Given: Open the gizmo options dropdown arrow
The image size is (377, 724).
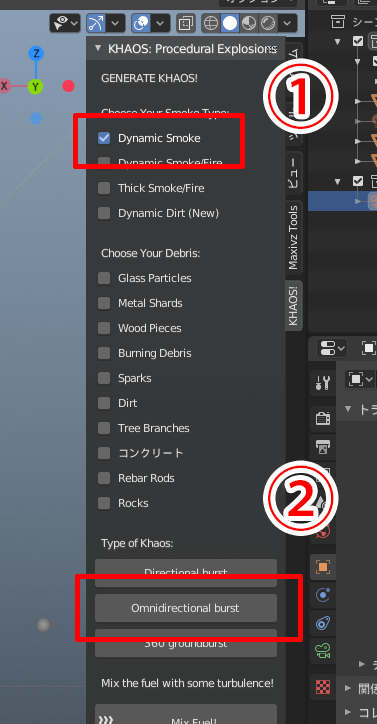Looking at the screenshot, I should click(116, 22).
